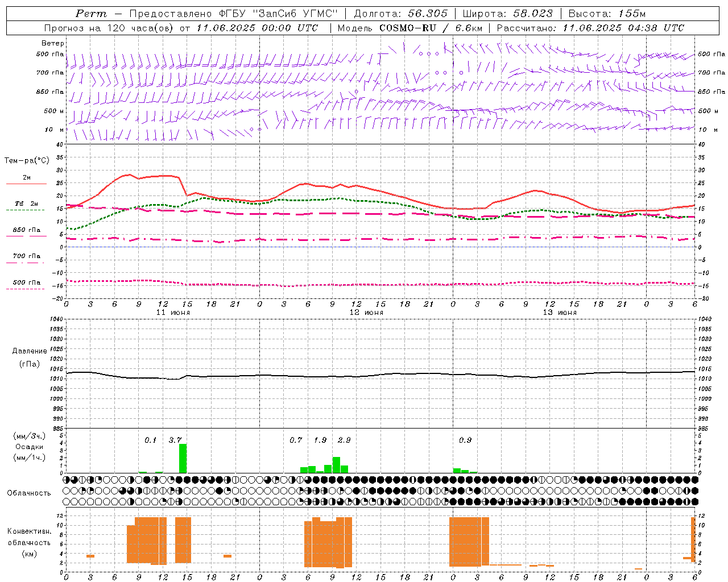Click the "Ветер" wind panel label
This screenshot has width=728, height=582.
click(53, 43)
